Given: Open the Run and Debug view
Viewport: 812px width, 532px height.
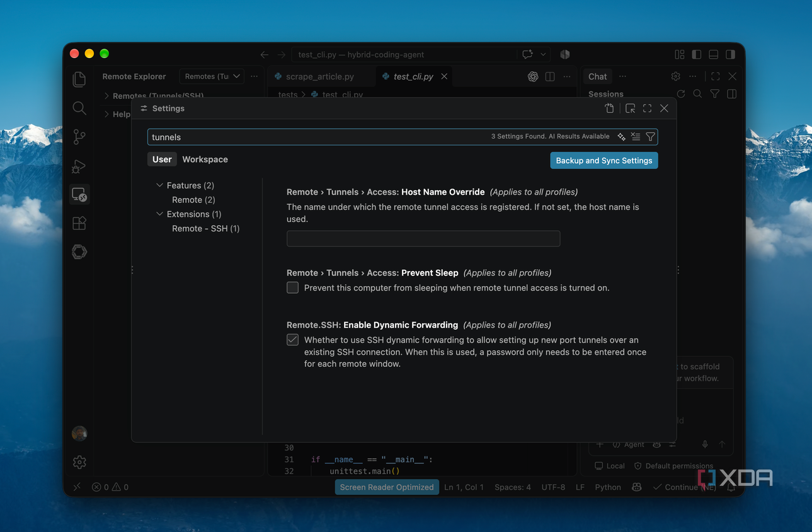Looking at the screenshot, I should (x=79, y=166).
